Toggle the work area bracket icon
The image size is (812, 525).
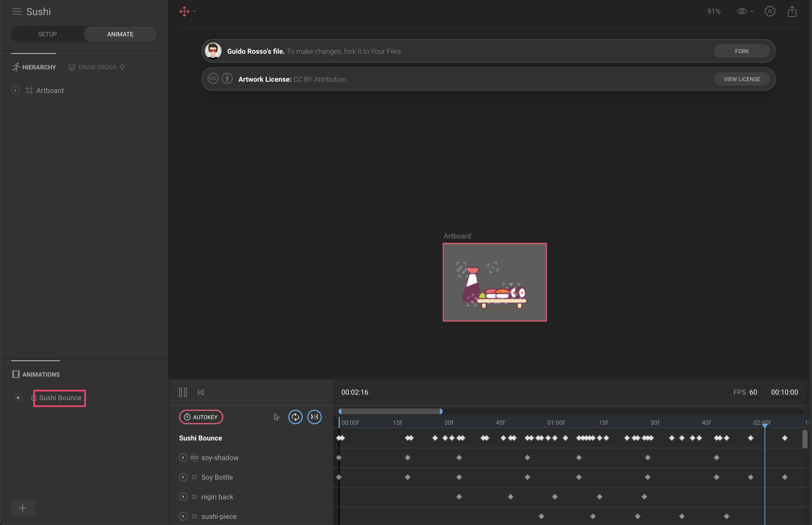(314, 417)
